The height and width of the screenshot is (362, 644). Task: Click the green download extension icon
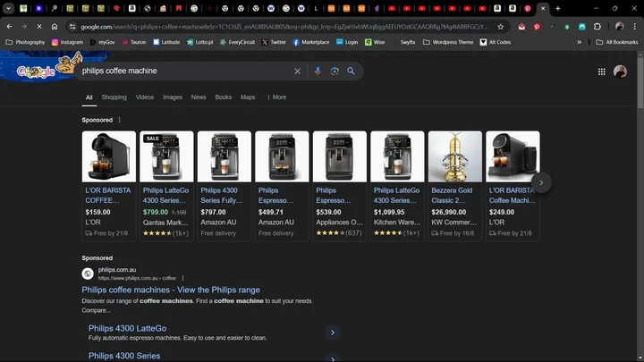pyautogui.click(x=567, y=27)
